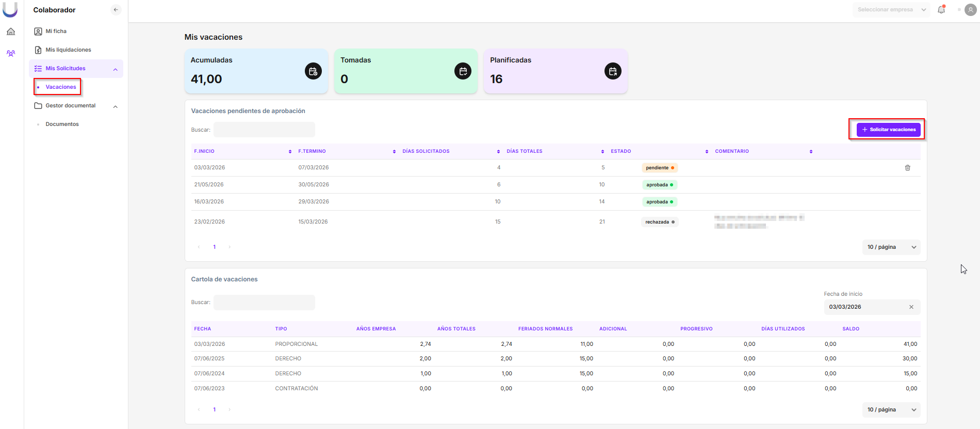The width and height of the screenshot is (980, 429).
Task: Click the Planificadas calendar icon
Action: click(x=612, y=71)
